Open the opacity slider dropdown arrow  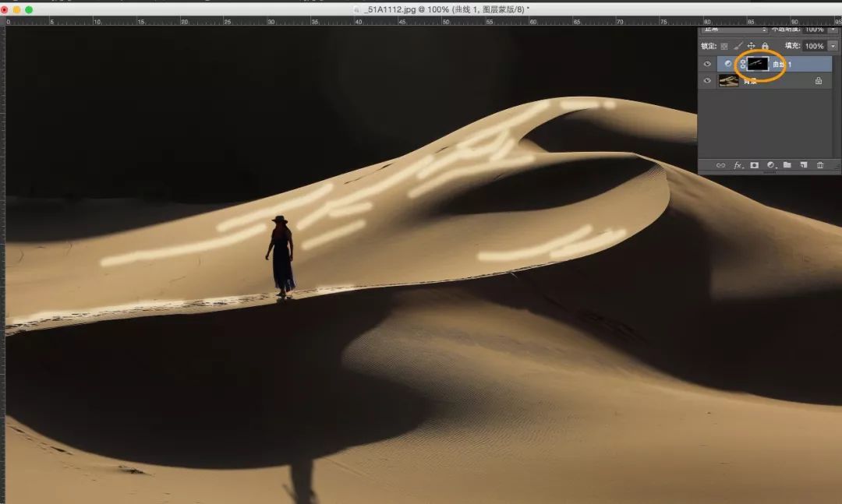[833, 30]
